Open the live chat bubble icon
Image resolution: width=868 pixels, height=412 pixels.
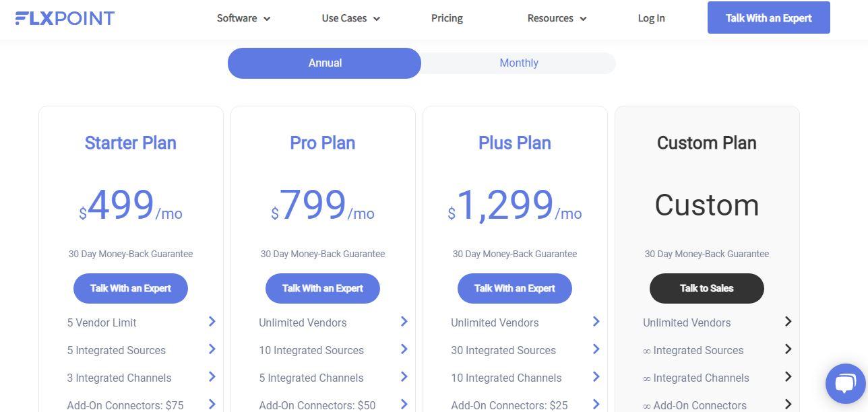pyautogui.click(x=845, y=383)
